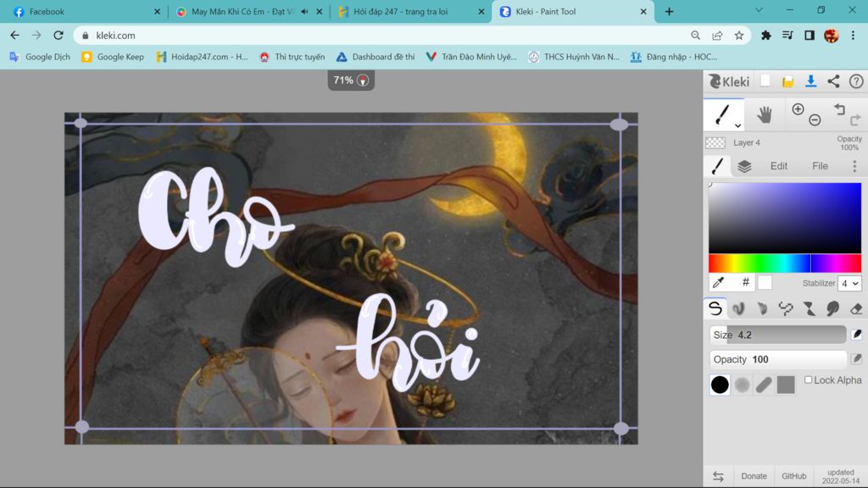Image resolution: width=868 pixels, height=488 pixels.
Task: Open the three-dot more options menu
Action: click(x=854, y=166)
